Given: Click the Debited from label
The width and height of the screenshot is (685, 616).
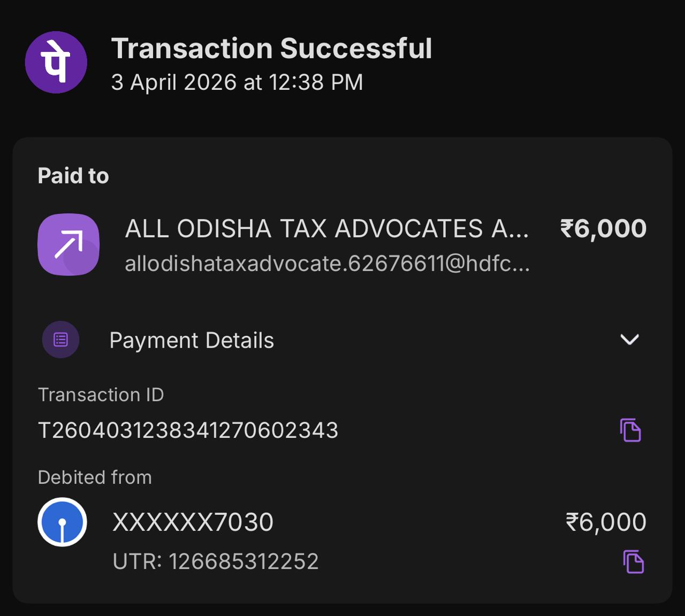Looking at the screenshot, I should point(95,477).
